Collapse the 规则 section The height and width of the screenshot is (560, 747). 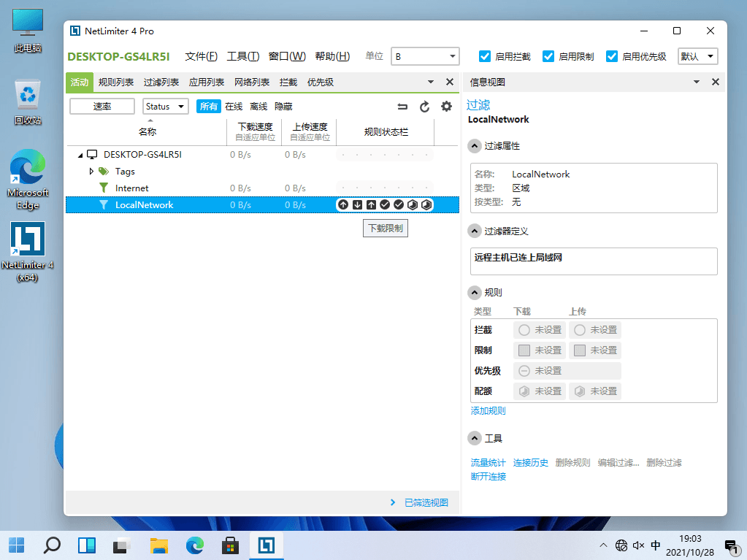474,292
